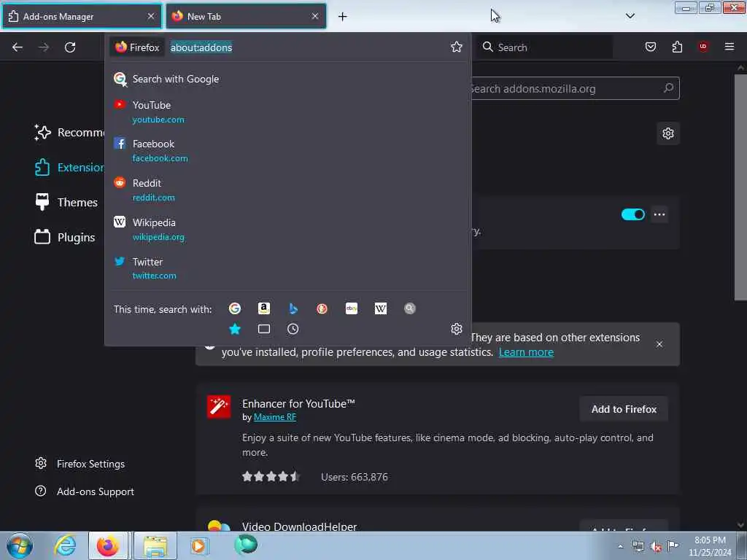Screen dimensions: 747x560
Task: Go back using the back arrow
Action: click(18, 47)
